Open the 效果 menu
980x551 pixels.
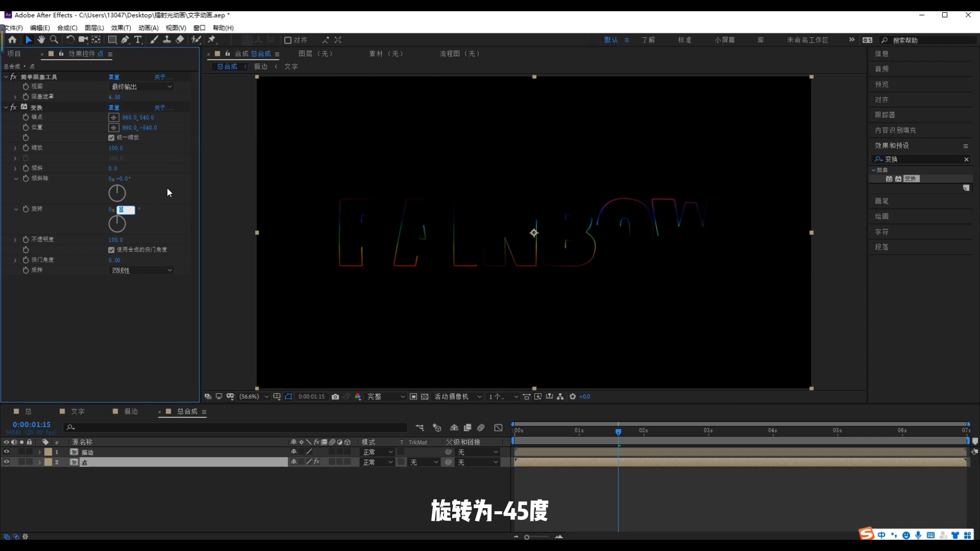120,28
